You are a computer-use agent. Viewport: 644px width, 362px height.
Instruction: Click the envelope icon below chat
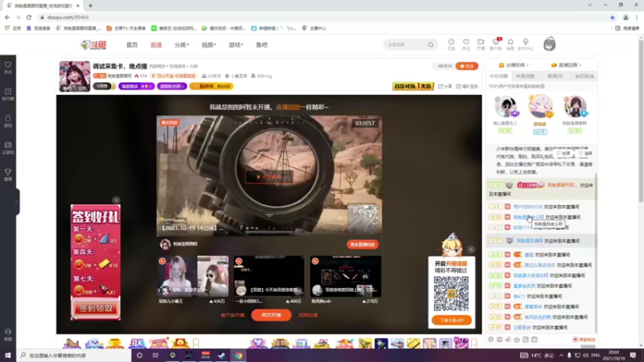(x=499, y=339)
